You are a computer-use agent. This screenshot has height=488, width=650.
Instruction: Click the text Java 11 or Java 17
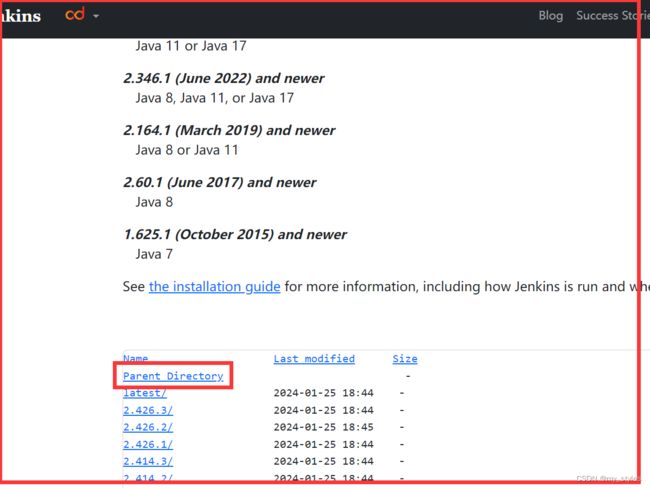[191, 46]
